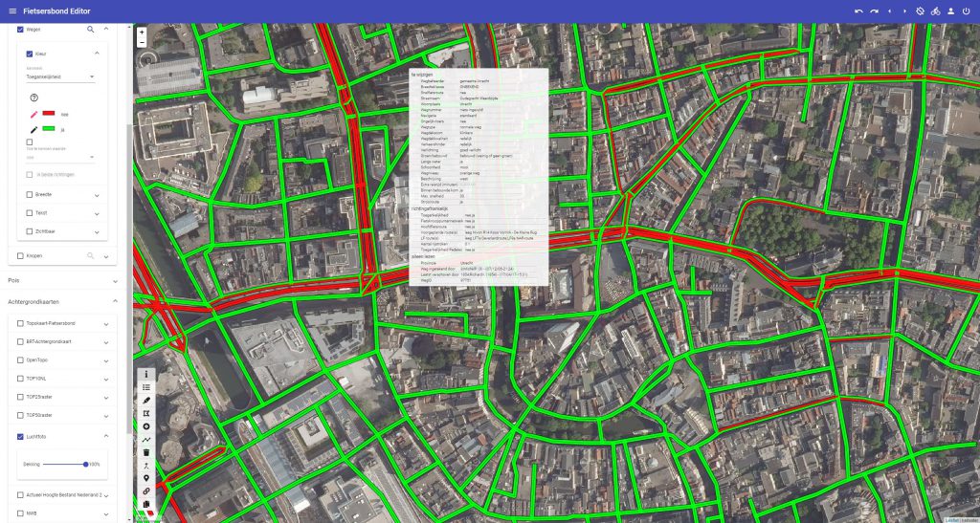Collapse the Achtergrondkaarten section
The image size is (980, 523).
(x=116, y=301)
